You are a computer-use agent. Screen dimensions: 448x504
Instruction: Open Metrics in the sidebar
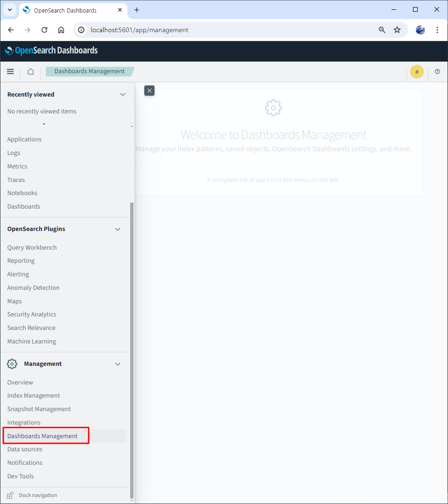[x=17, y=166]
